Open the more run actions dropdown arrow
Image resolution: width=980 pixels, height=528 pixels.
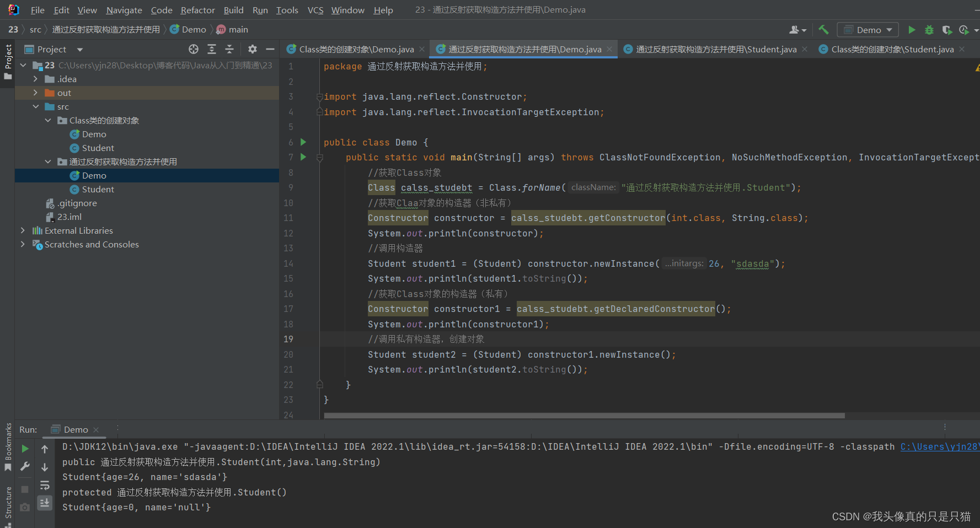(x=976, y=30)
